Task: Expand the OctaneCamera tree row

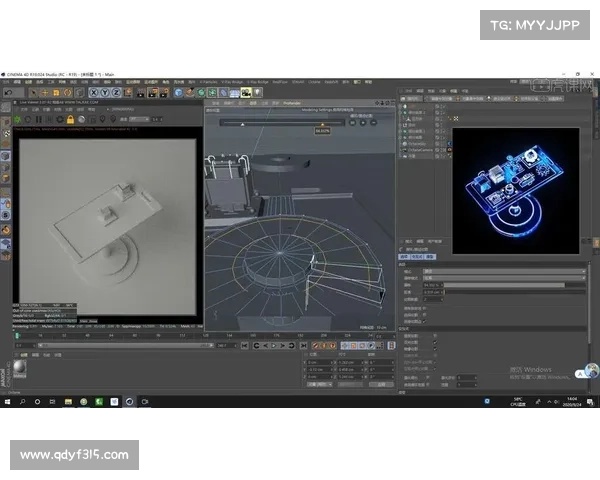Action: (x=401, y=150)
